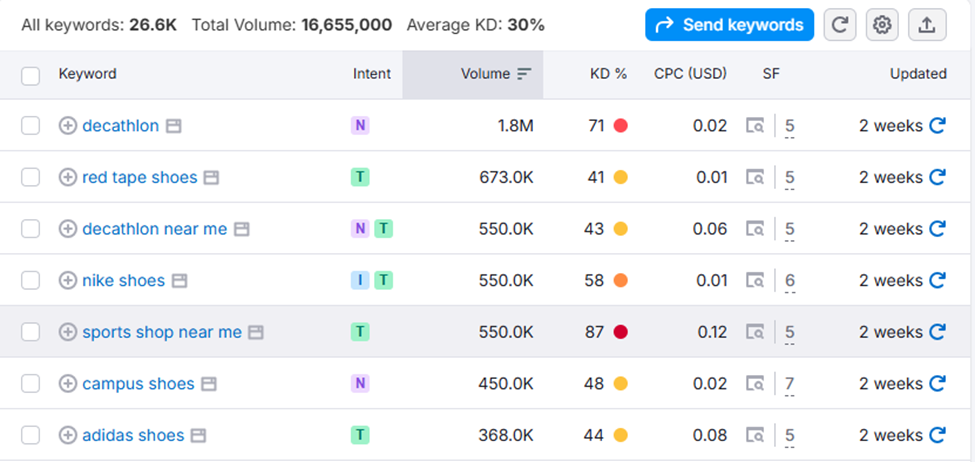Add adidas shoes via plus icon

click(x=67, y=435)
